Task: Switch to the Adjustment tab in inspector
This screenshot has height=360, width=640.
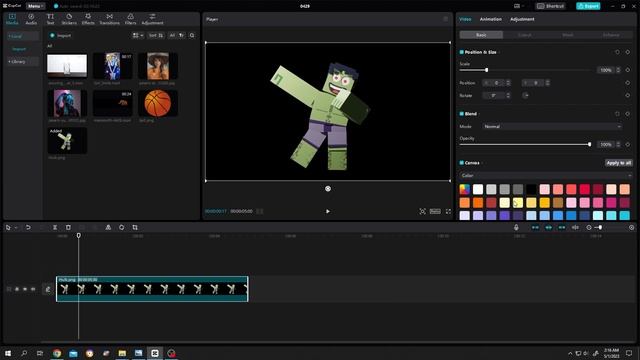Action: point(522,19)
